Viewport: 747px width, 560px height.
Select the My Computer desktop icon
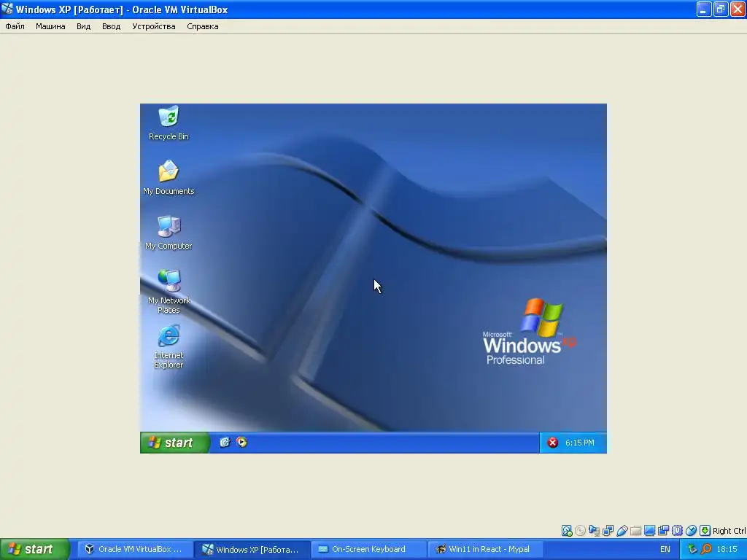(x=169, y=233)
